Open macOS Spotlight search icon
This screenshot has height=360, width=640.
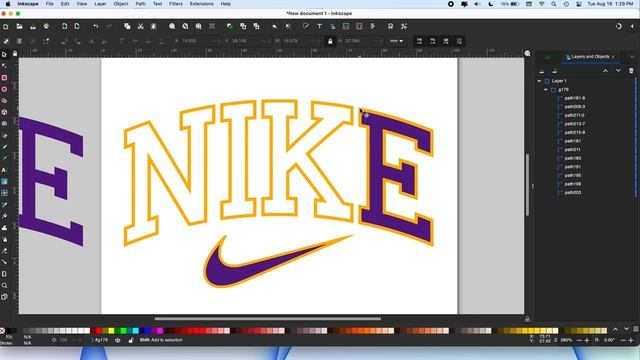(554, 4)
